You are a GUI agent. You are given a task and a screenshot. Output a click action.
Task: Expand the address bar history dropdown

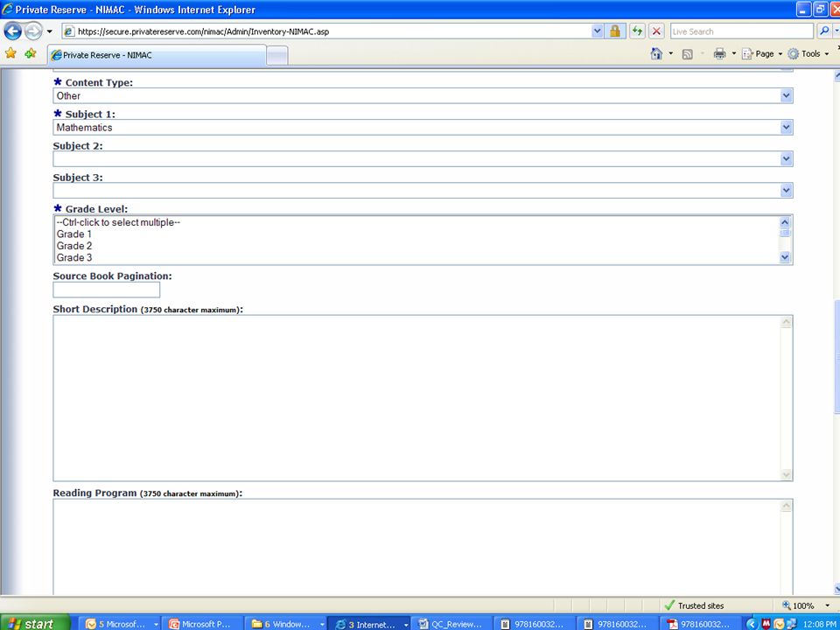click(598, 31)
